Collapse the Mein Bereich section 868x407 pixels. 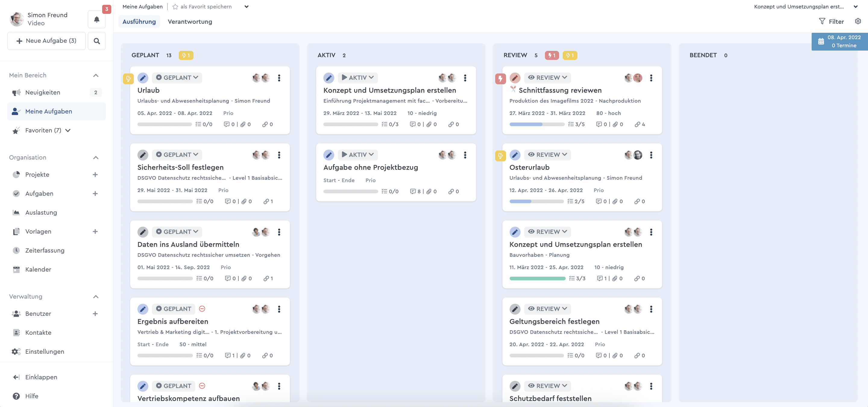96,75
